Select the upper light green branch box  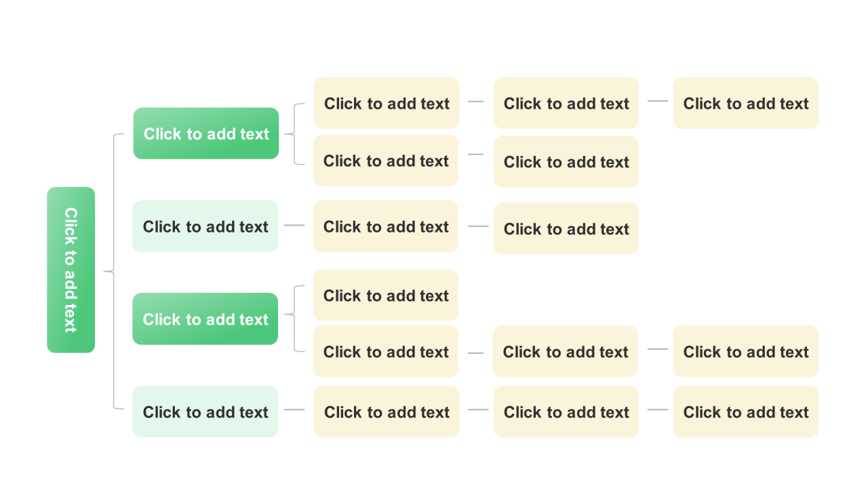(x=205, y=226)
